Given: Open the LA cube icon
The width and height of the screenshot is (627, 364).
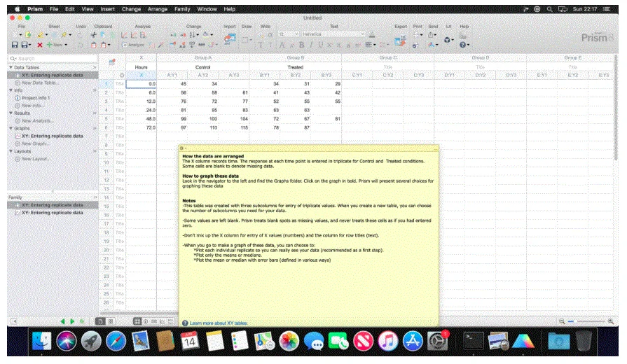Looking at the screenshot, I should (448, 40).
